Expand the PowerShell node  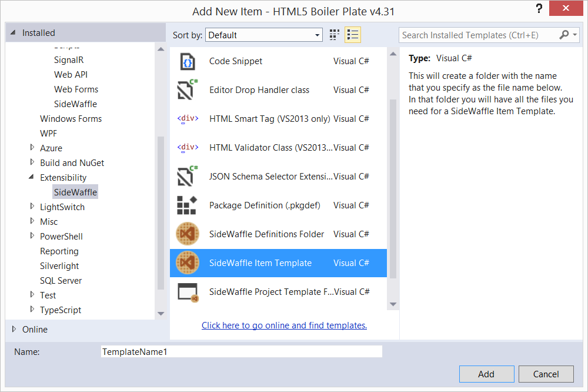coord(32,236)
